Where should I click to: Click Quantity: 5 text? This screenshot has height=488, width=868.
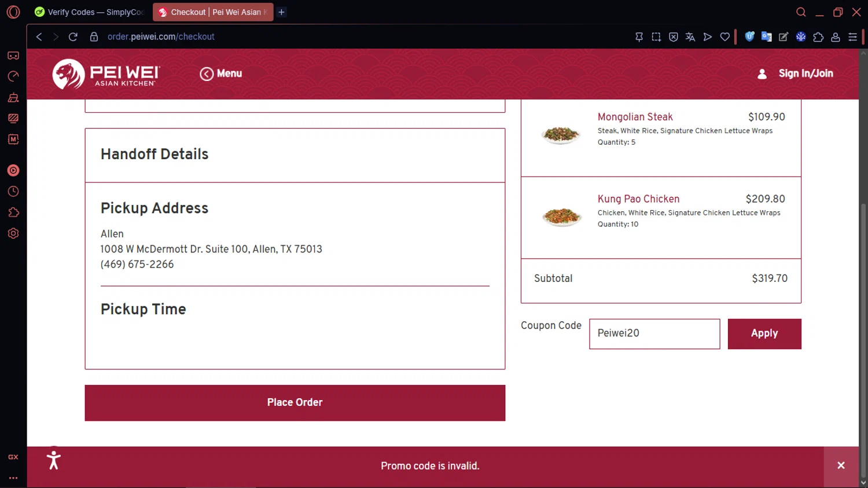(616, 142)
